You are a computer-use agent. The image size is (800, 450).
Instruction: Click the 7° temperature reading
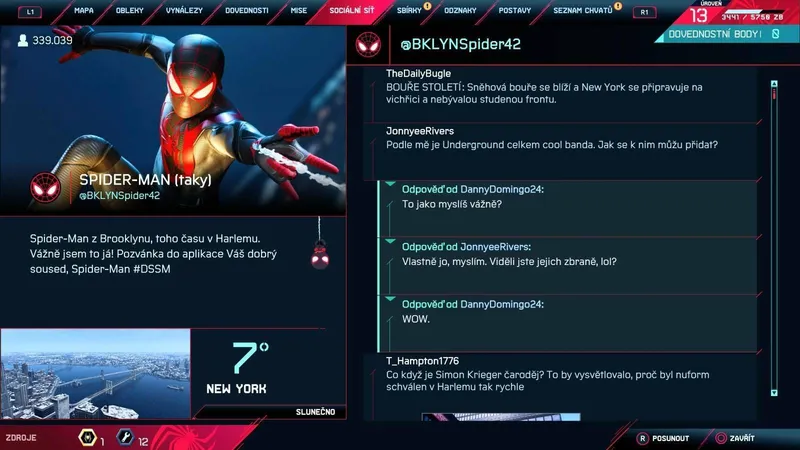[x=251, y=357]
